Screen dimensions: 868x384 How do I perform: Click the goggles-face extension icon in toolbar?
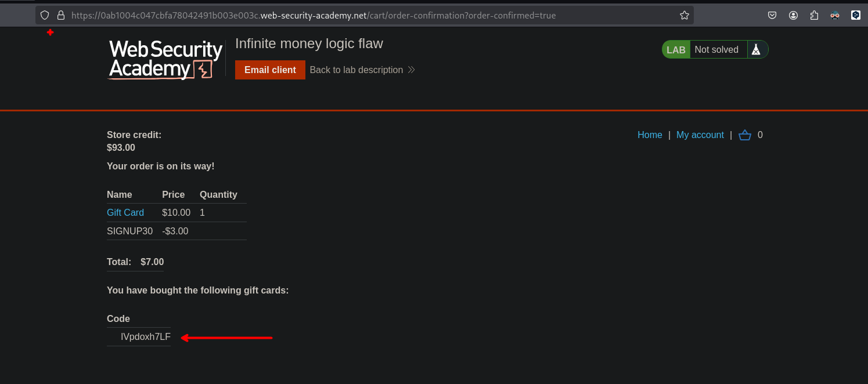click(835, 16)
